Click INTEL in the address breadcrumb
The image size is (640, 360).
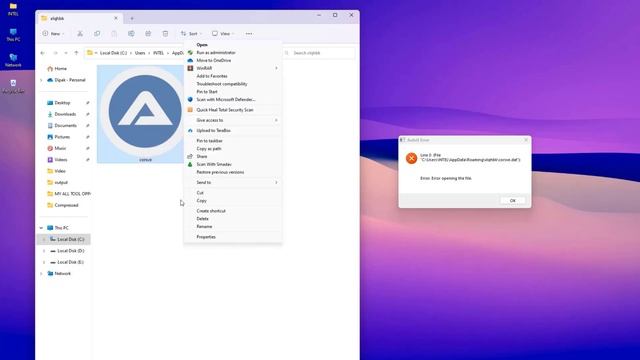click(158, 53)
